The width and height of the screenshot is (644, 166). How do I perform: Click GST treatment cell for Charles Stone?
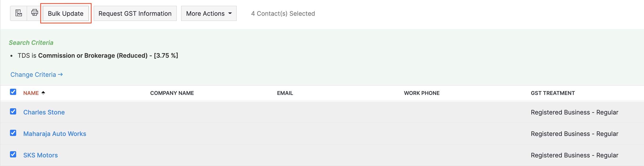pos(575,112)
